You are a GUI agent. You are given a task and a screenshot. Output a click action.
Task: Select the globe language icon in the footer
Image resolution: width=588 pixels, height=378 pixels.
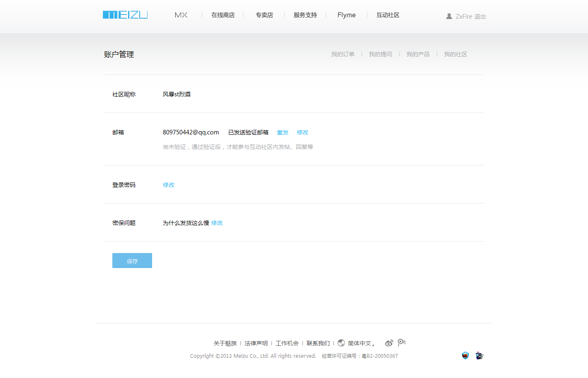pos(341,343)
